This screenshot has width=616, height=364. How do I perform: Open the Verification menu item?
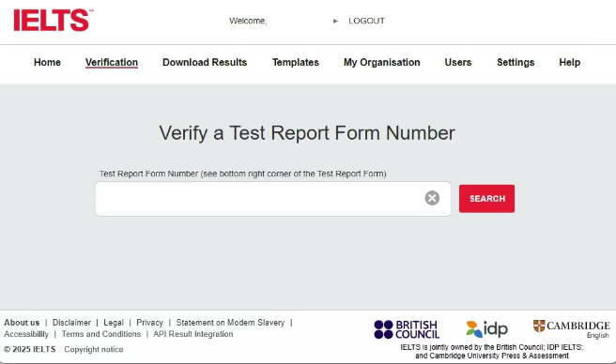click(112, 63)
